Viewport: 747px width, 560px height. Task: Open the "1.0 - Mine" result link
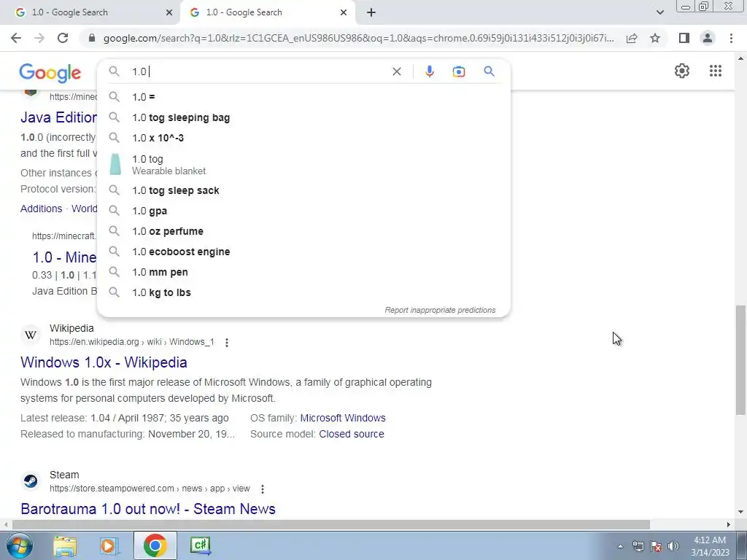coord(64,257)
